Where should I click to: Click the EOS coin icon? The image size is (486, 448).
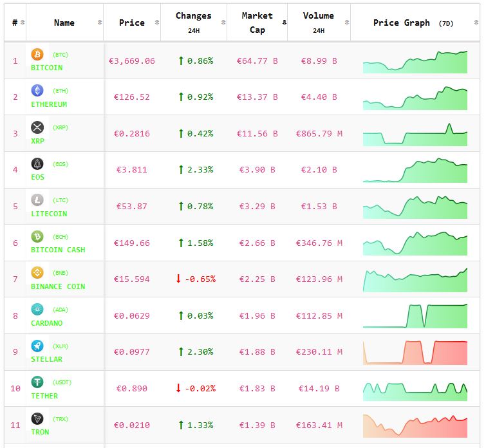(37, 163)
